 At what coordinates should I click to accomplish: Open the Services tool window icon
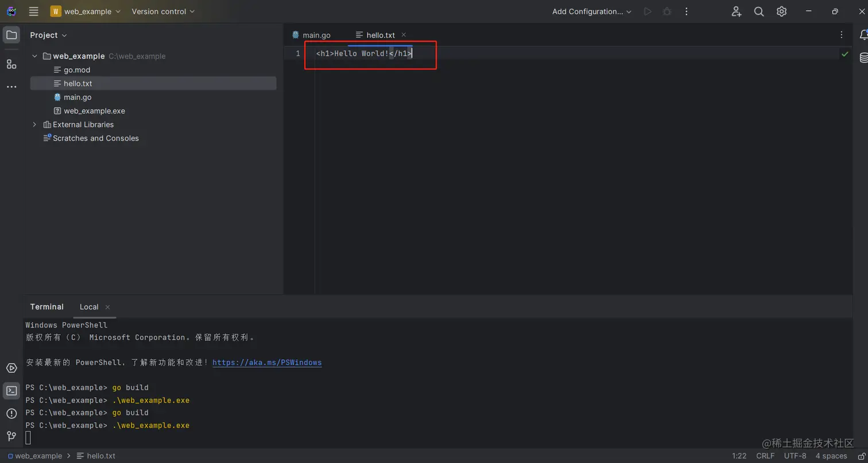point(11,368)
